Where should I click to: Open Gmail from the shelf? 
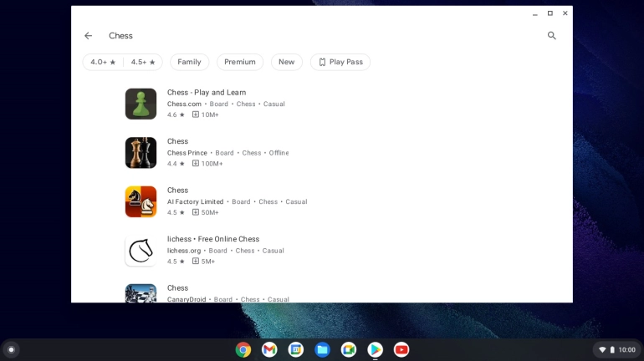point(269,349)
